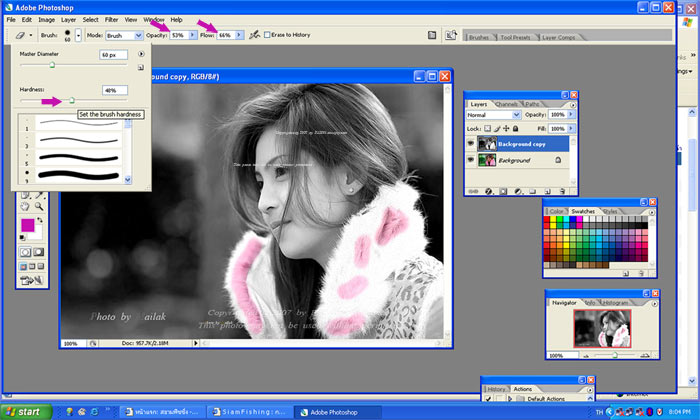The width and height of the screenshot is (700, 420).
Task: Hide the Background layer
Action: click(x=471, y=160)
